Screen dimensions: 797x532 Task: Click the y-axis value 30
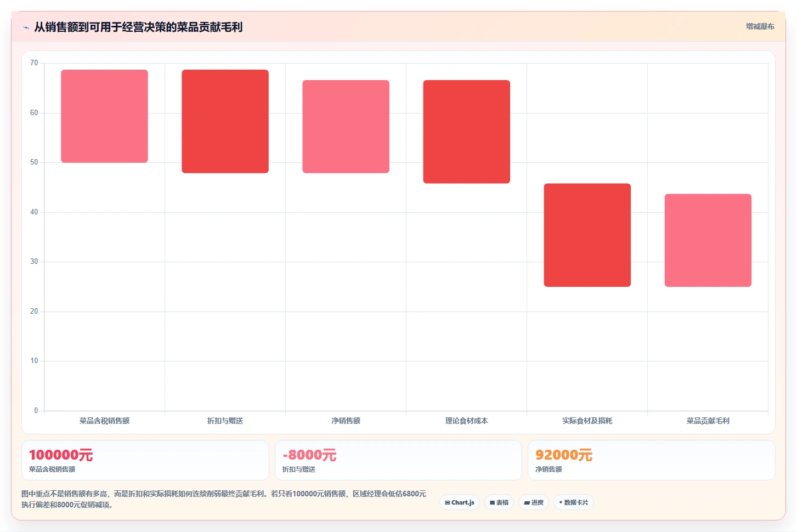[34, 262]
